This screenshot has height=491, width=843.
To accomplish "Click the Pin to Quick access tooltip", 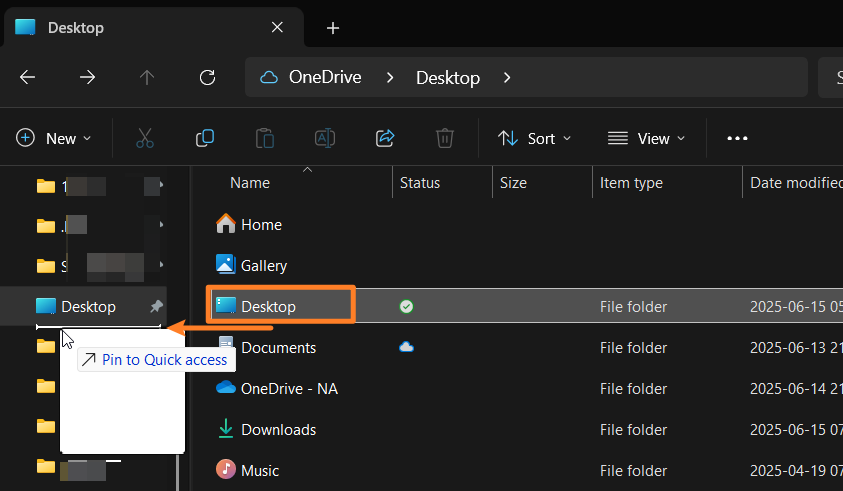I will tap(156, 360).
